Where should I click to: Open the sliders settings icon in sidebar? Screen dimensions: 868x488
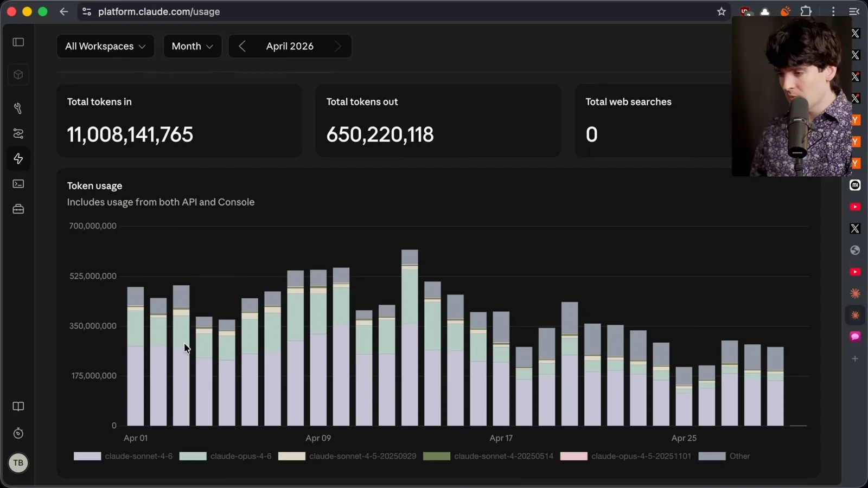[18, 133]
